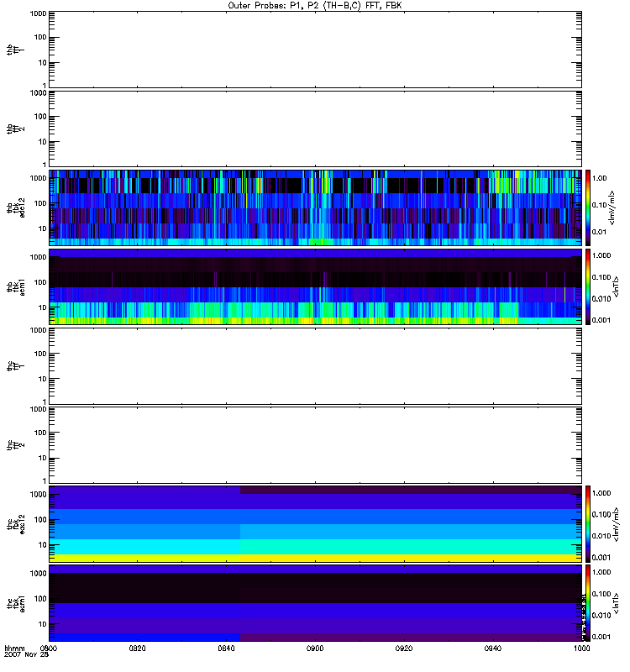Viewport: 630px width, 672px height.
Task: Click the thc edc12 mV/m color bar
Action: [589, 523]
